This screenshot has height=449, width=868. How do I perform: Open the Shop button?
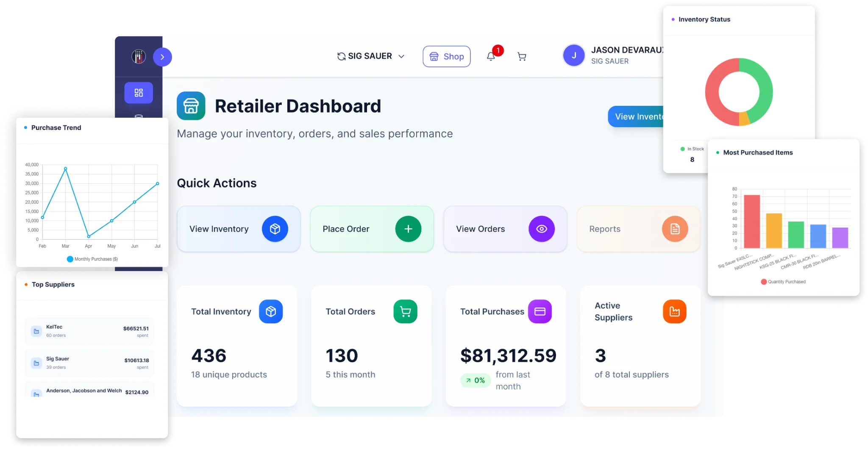pos(447,56)
